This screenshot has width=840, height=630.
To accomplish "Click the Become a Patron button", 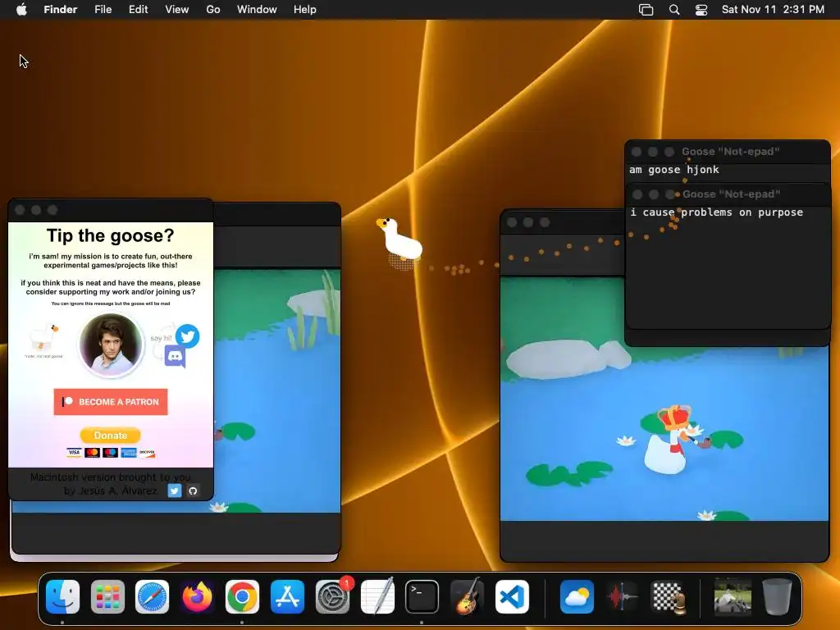I will (x=111, y=402).
